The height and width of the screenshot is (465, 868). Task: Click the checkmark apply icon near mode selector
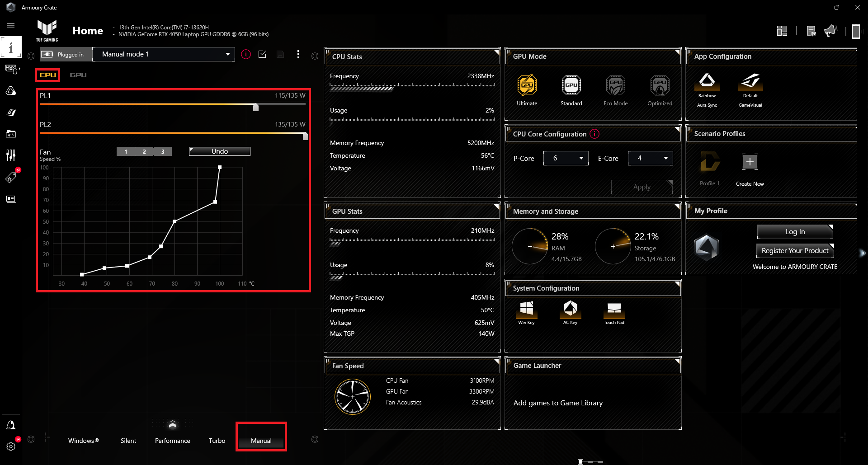262,54
